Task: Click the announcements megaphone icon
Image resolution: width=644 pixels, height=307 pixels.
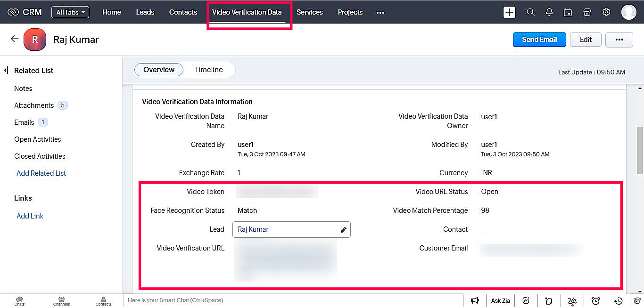Action: (475, 300)
